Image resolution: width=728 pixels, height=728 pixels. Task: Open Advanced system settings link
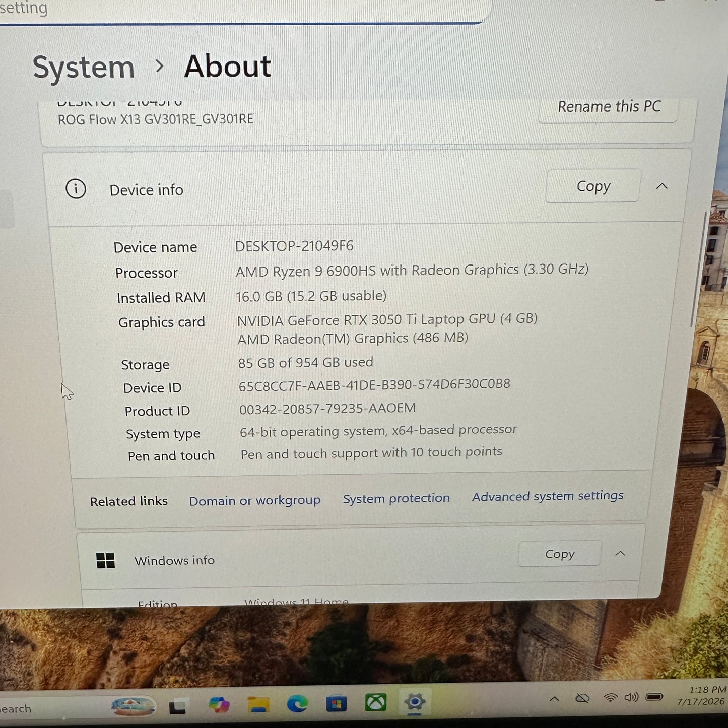click(x=548, y=496)
